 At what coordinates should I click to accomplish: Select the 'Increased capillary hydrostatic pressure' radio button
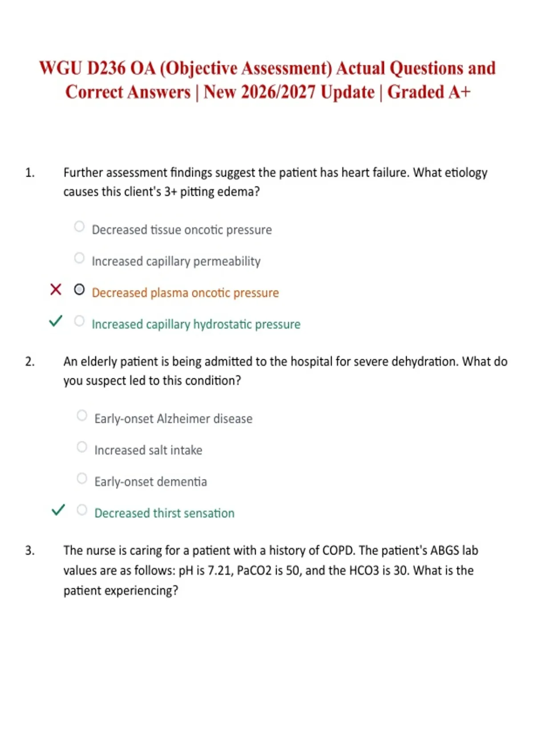pos(79,321)
